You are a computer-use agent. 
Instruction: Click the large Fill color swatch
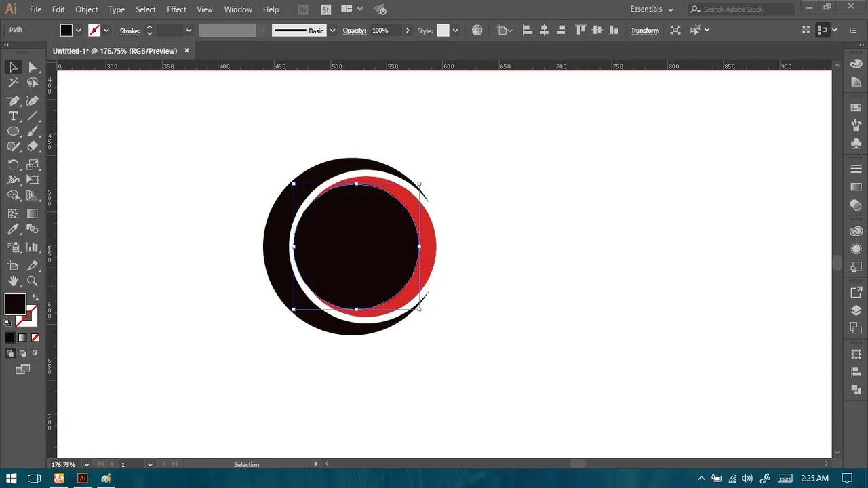[15, 304]
